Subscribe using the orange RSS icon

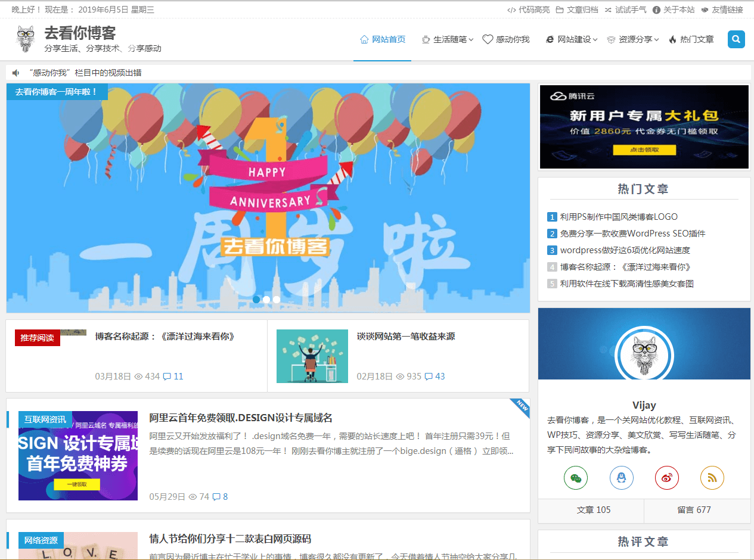[x=712, y=477]
